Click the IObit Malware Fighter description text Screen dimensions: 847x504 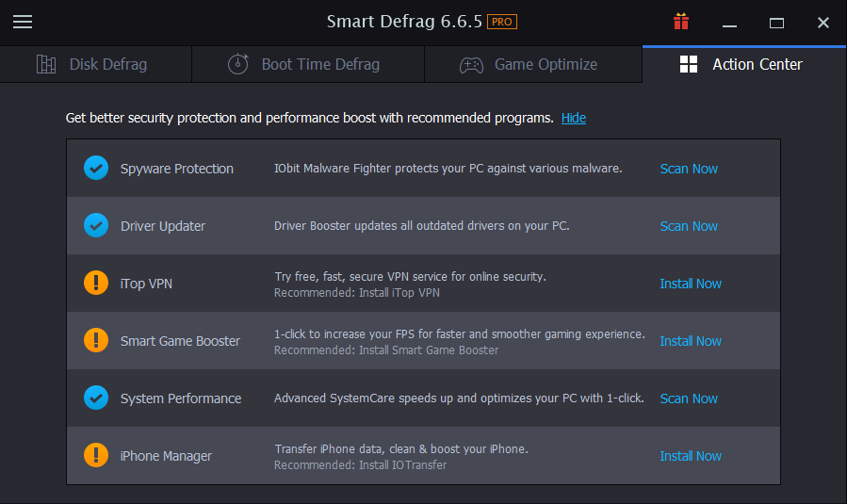[x=448, y=168]
